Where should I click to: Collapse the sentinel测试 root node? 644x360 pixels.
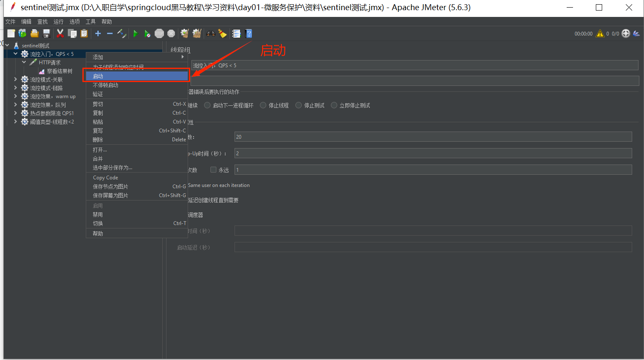coord(7,45)
